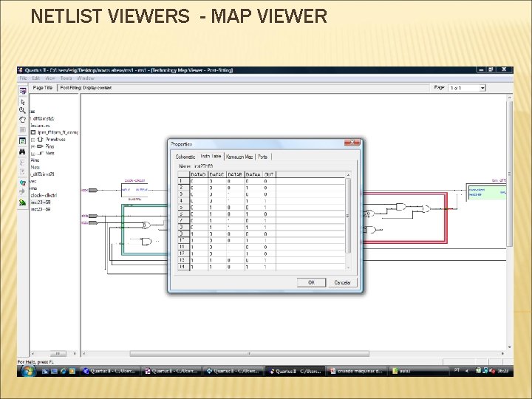Image resolution: width=532 pixels, height=399 pixels.
Task: Expand the Pins tree node
Action: (x=33, y=146)
